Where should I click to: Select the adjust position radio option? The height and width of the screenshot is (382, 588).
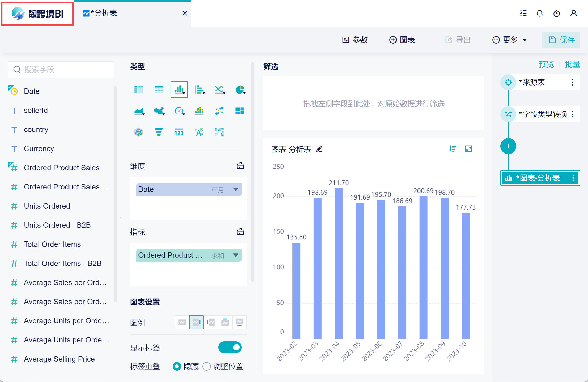207,366
